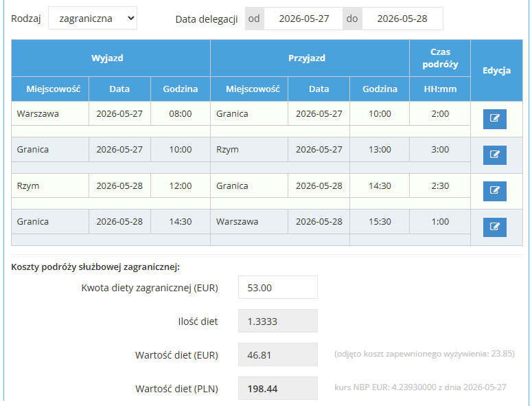
Task: Click the Data delegacji label
Action: [207, 19]
